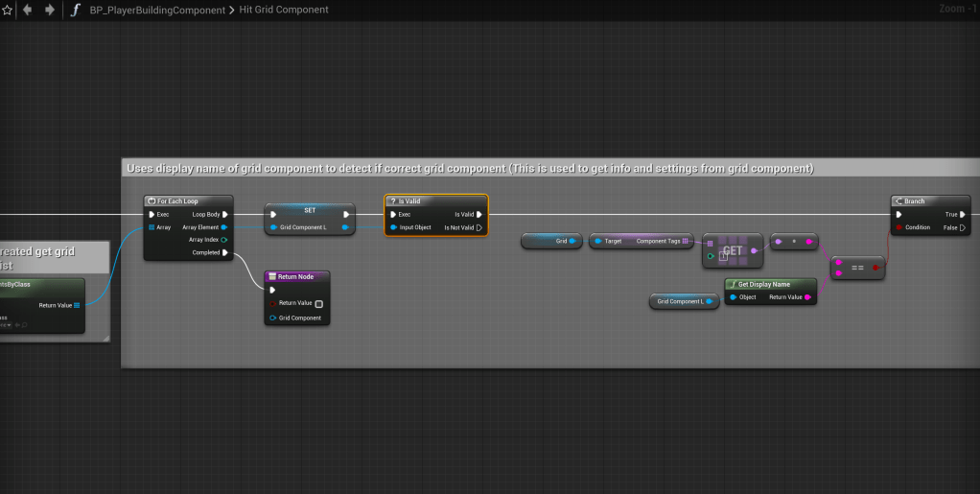Click the Array Index output pin
This screenshot has width=980, height=494.
(x=224, y=240)
